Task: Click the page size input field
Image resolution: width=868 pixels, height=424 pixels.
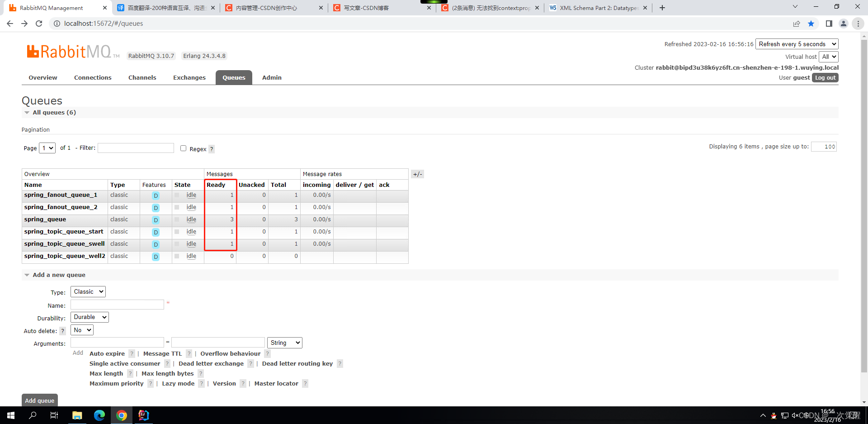Action: 824,147
